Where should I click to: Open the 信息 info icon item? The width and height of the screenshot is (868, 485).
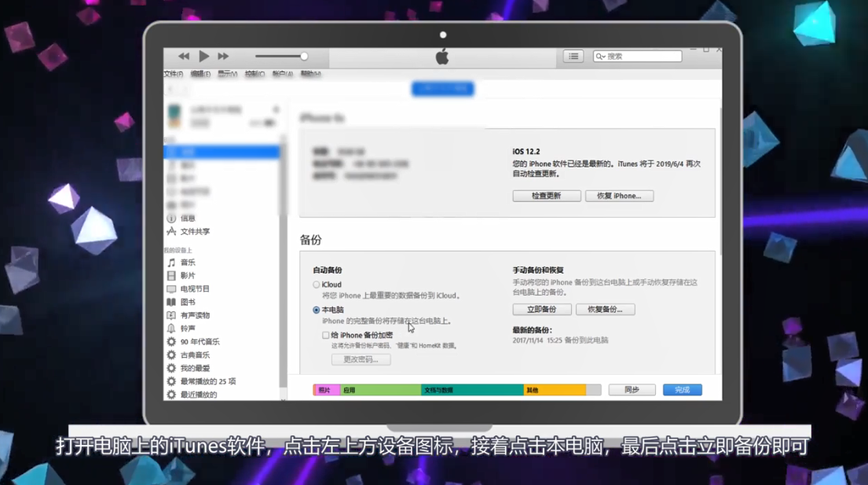tap(171, 219)
